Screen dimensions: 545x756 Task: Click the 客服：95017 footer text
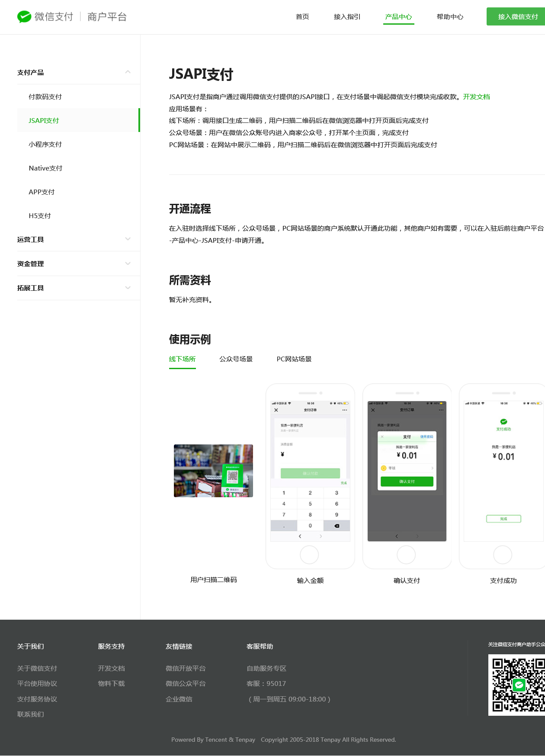tap(266, 683)
